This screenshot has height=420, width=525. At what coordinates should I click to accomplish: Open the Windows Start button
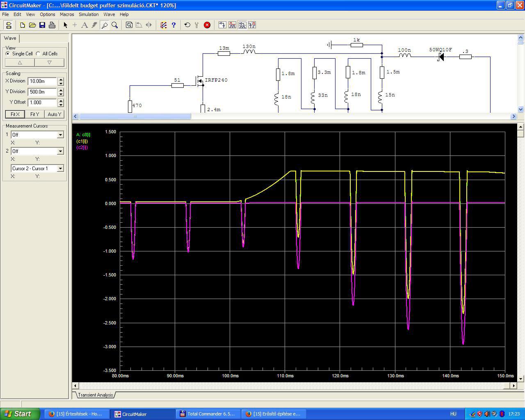pos(20,414)
